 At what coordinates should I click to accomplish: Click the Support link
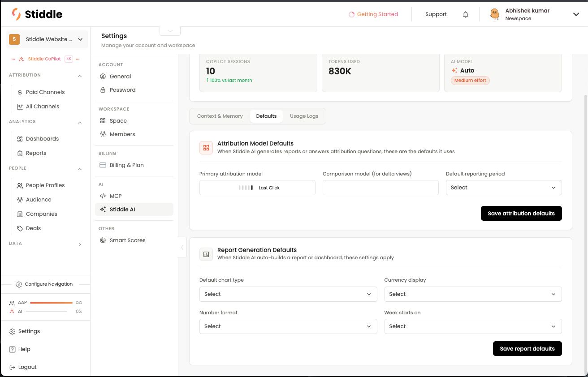pyautogui.click(x=436, y=14)
